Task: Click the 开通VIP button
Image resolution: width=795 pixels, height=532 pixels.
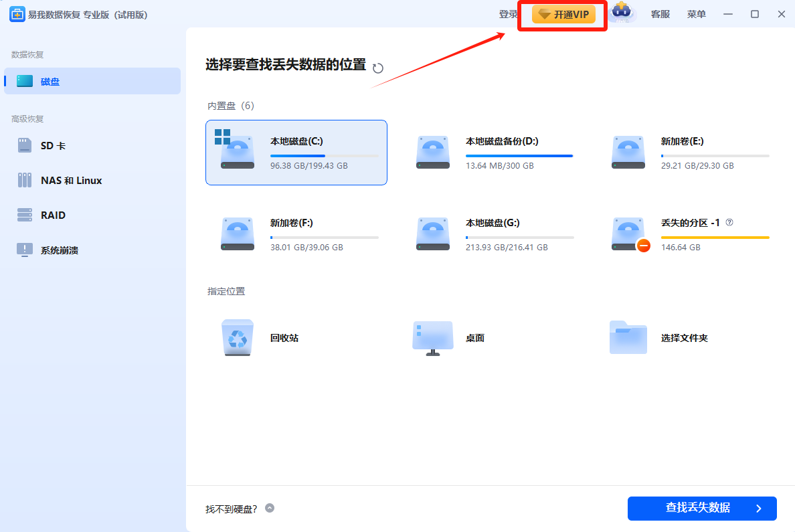Action: [x=563, y=15]
